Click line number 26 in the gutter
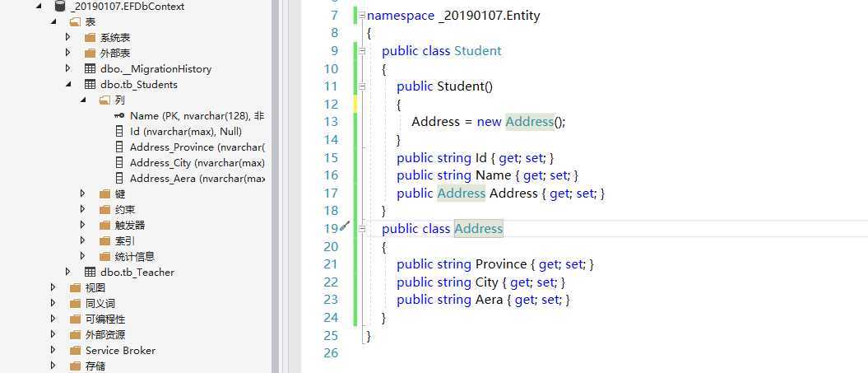868x373 pixels. (x=331, y=352)
